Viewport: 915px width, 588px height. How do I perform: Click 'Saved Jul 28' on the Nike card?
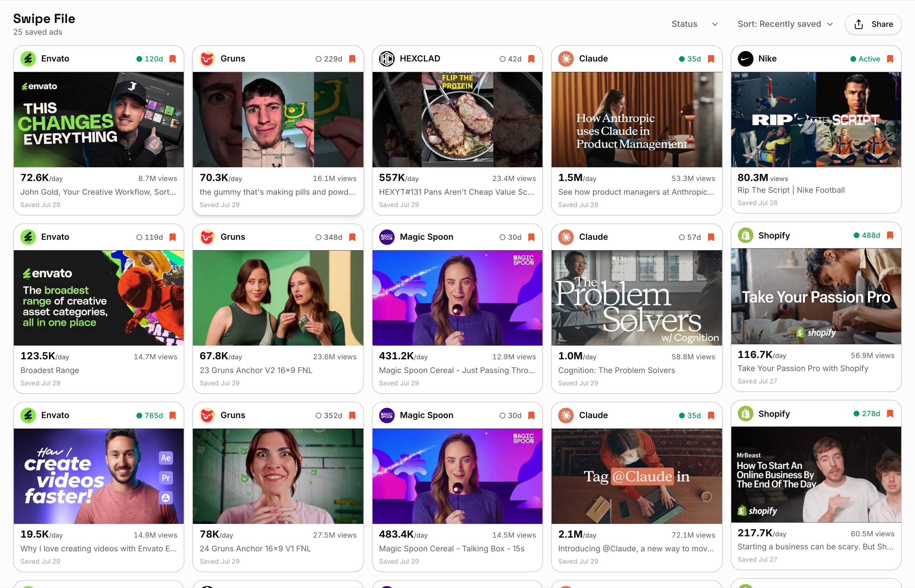point(757,203)
